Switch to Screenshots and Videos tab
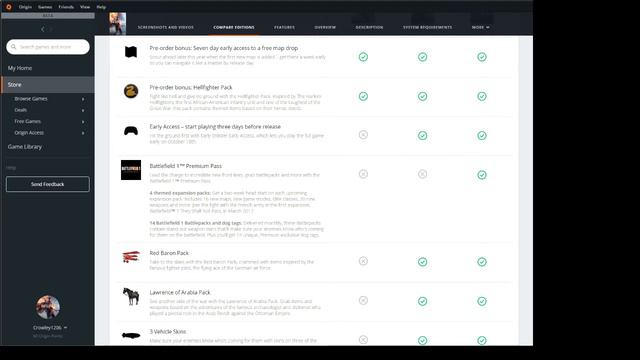Screen dimensions: 640x360 (166, 27)
